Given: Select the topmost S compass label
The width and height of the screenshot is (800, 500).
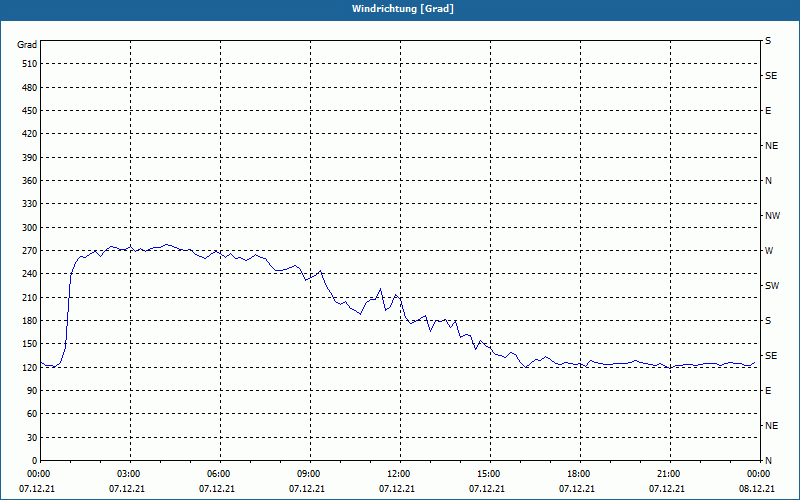Looking at the screenshot, I should click(768, 41).
